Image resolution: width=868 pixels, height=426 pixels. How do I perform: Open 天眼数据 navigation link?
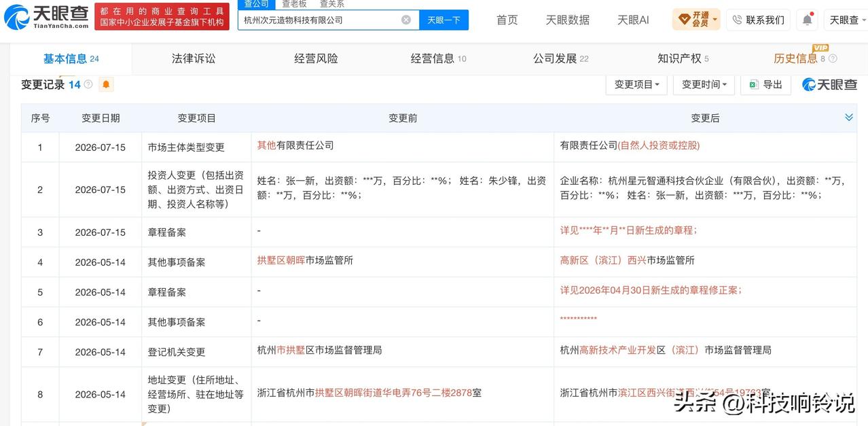(568, 20)
